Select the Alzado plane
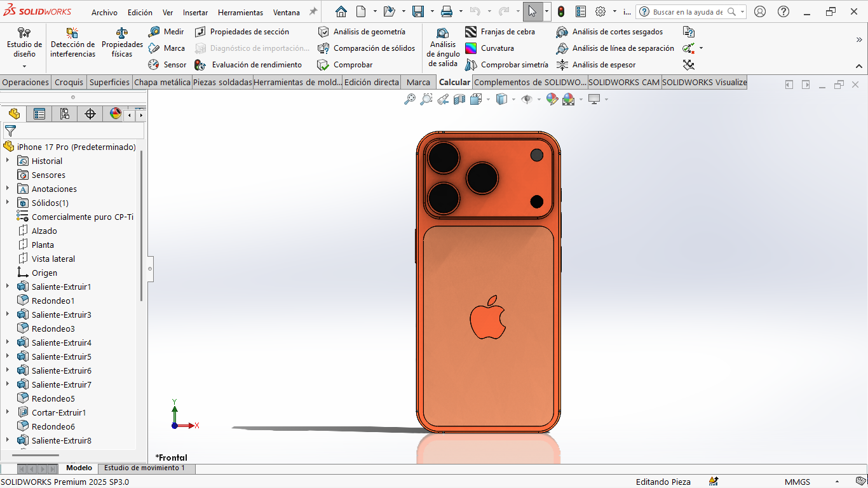868x488 pixels. 44,231
